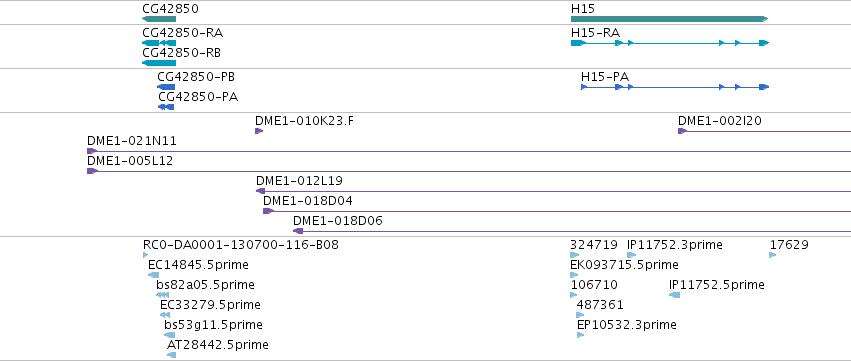Click the DME1-002I20 clone marker

tap(682, 131)
